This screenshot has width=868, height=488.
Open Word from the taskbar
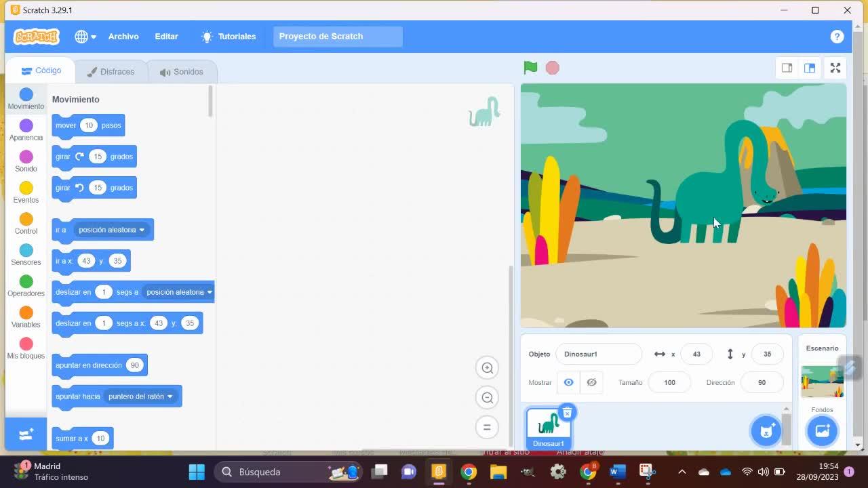click(617, 472)
